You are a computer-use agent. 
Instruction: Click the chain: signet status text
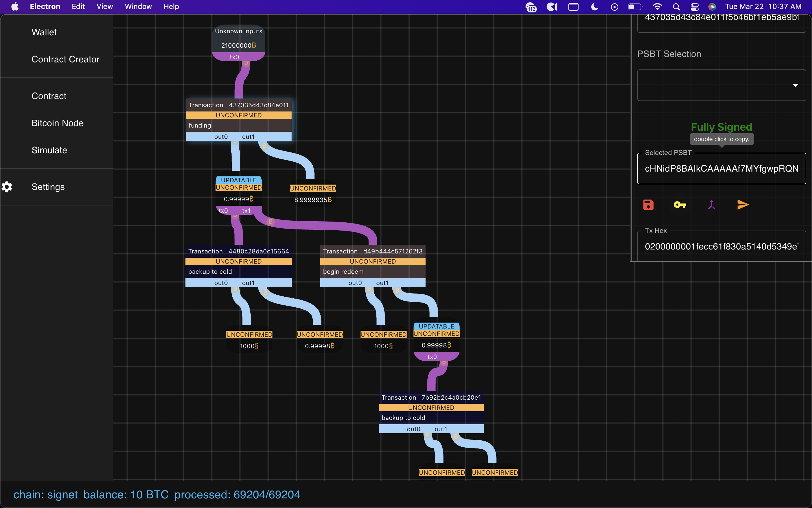click(x=45, y=494)
